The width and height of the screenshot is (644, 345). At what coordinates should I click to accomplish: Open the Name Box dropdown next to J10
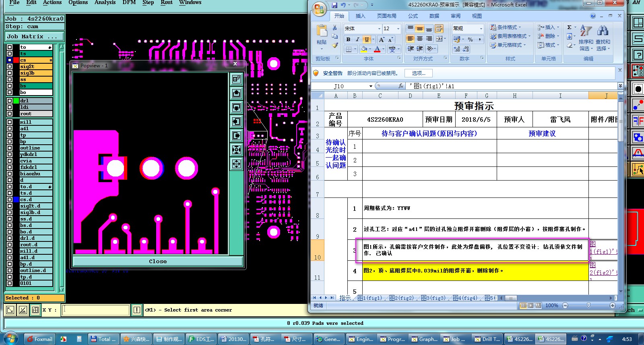tap(371, 86)
